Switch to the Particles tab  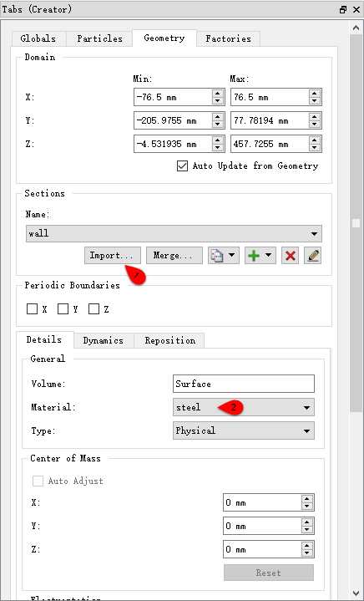pyautogui.click(x=99, y=38)
